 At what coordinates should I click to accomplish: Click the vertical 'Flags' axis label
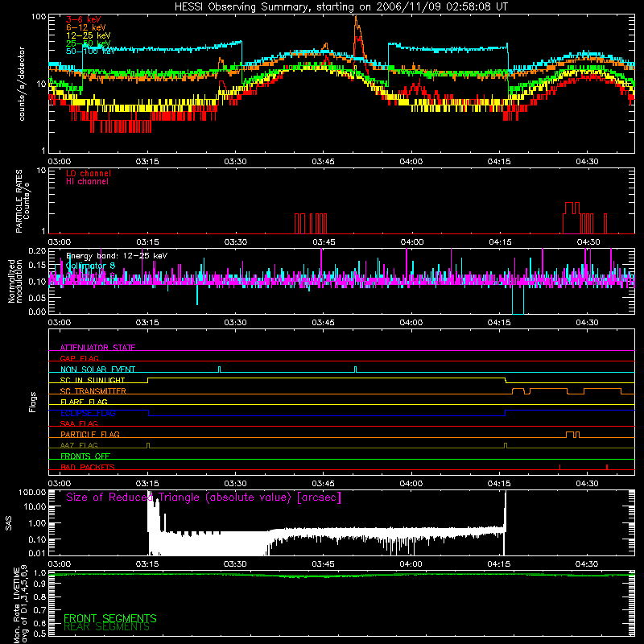32,402
